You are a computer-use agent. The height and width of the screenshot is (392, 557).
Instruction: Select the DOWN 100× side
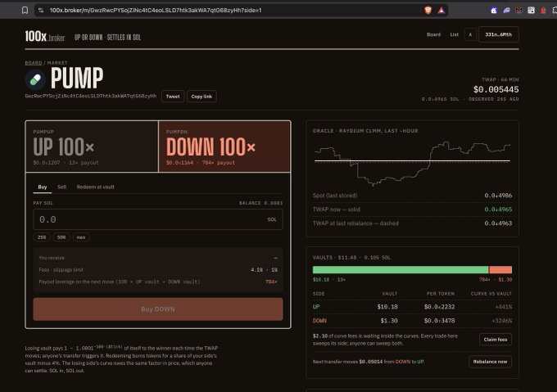click(224, 146)
